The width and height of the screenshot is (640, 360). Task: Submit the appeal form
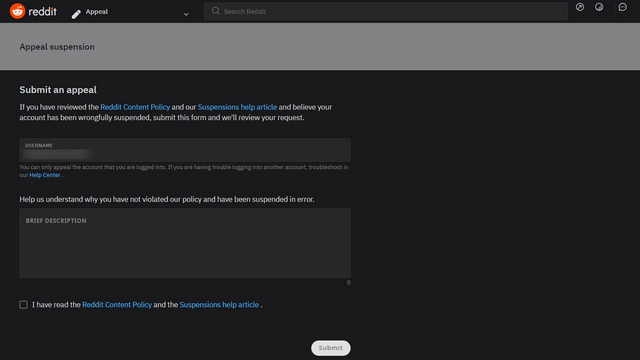331,348
